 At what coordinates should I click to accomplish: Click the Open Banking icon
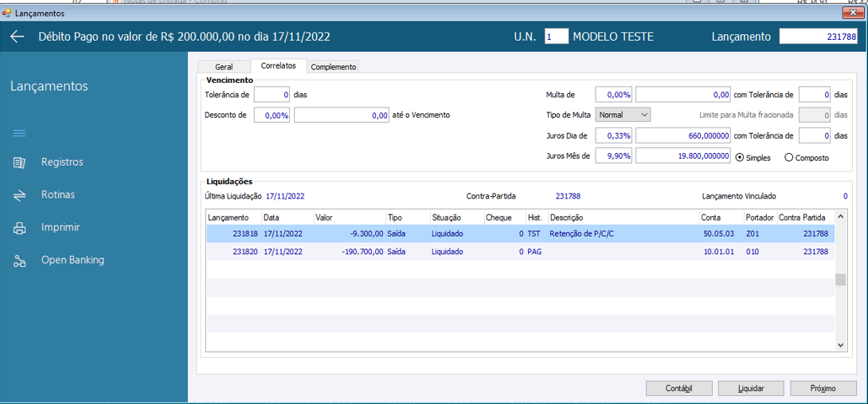[x=20, y=261]
